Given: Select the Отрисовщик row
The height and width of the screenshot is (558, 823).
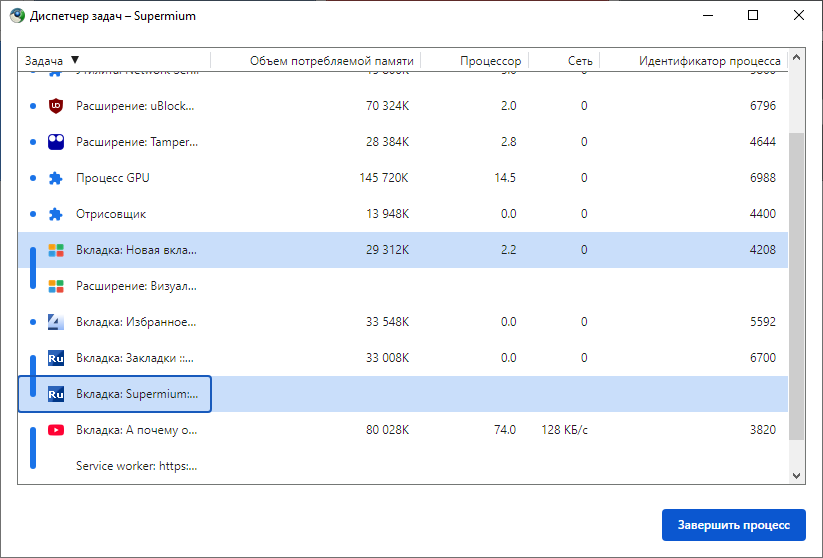Looking at the screenshot, I should click(403, 214).
